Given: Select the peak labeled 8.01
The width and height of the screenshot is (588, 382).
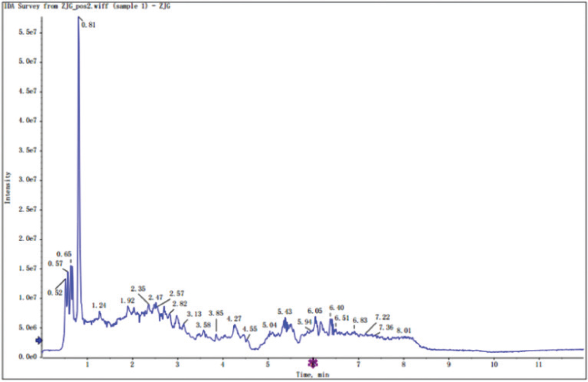Looking at the screenshot, I should click(404, 331).
